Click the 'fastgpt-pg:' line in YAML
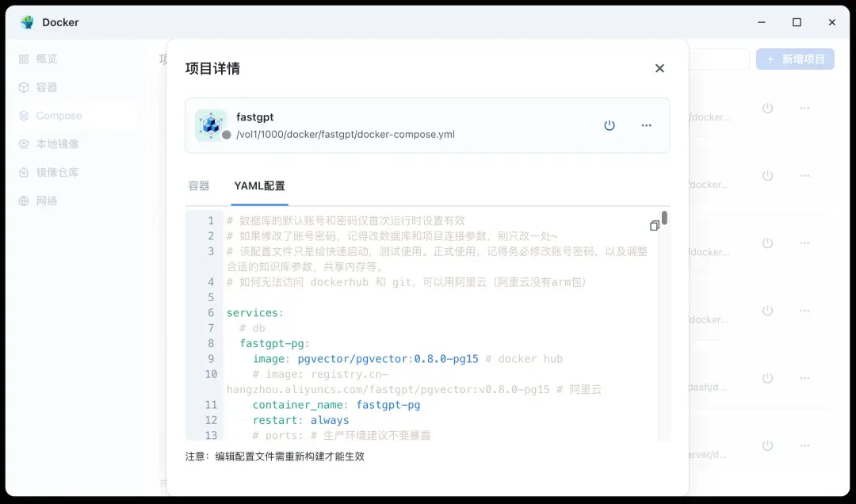This screenshot has width=856, height=504. point(274,343)
